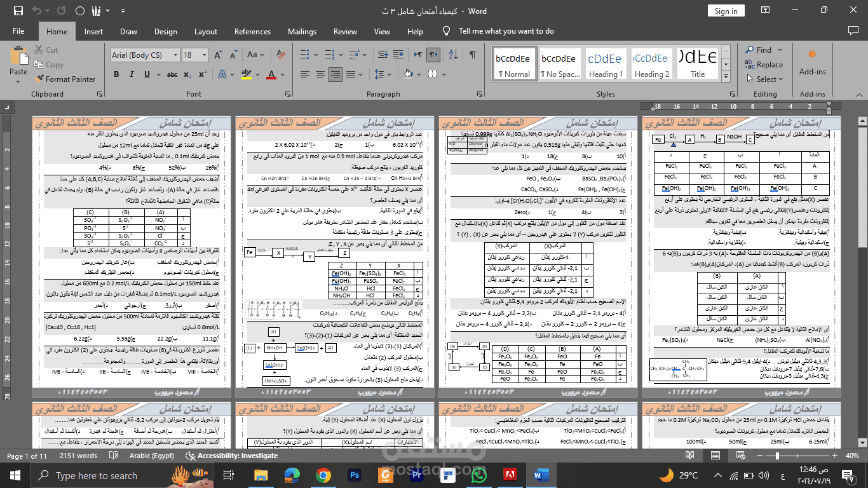Save the document with the floppy disk icon
The width and height of the screenshot is (868, 488).
[x=18, y=11]
